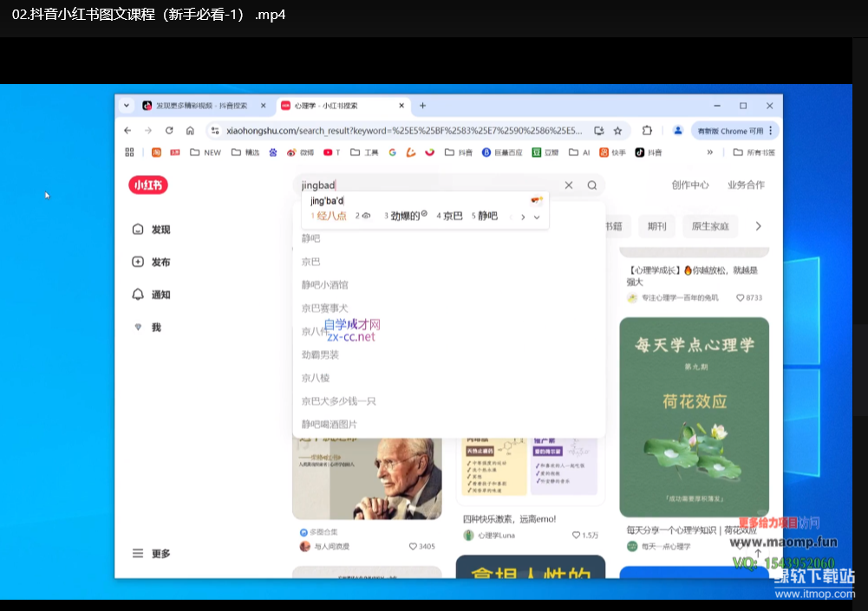This screenshot has width=868, height=611.
Task: Close the 小红书搜索 tab
Action: [401, 106]
